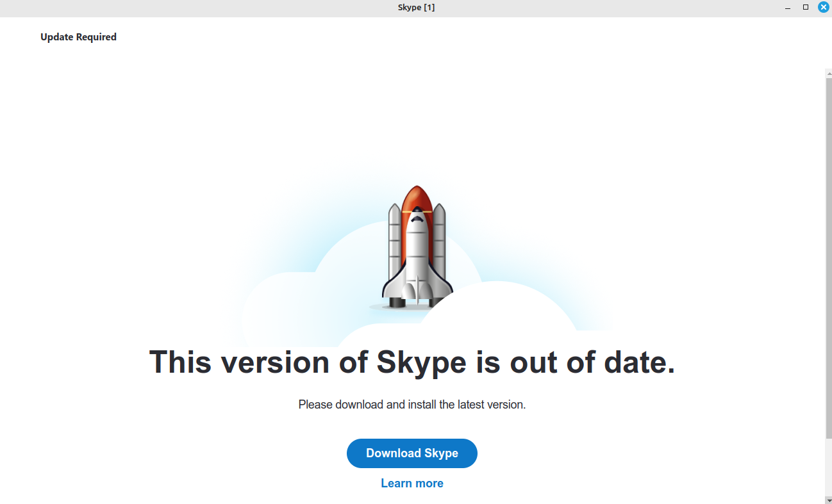832x504 pixels.
Task: Click the shuttle's dark cockpit window
Action: coord(417,218)
